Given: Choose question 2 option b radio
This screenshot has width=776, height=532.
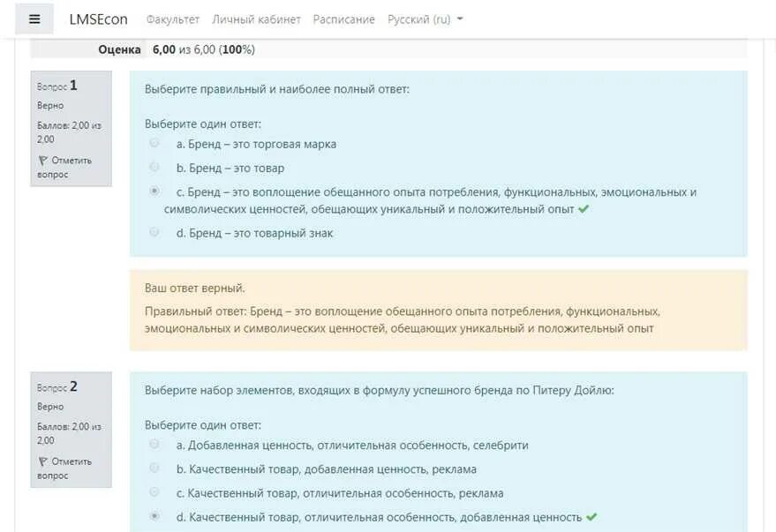Looking at the screenshot, I should click(x=154, y=468).
